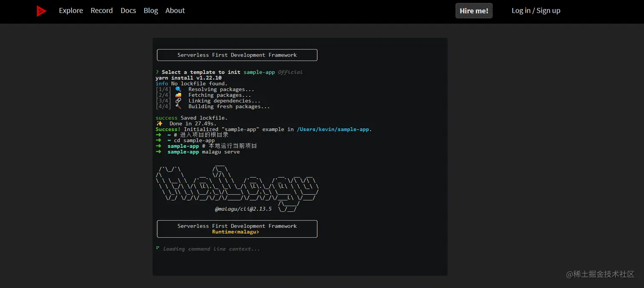
Task: Click the '/Users/kevin/sample-app' path text
Action: click(x=333, y=129)
